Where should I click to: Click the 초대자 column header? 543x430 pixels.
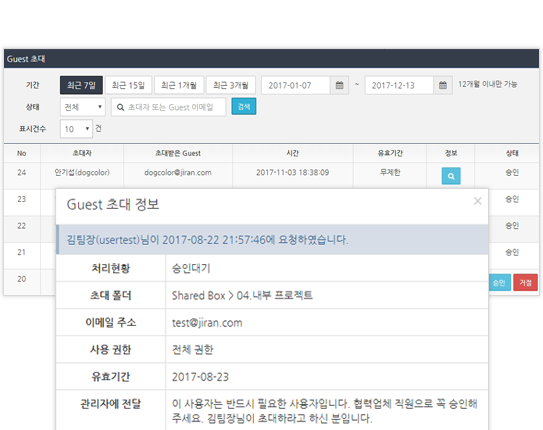[82, 153]
